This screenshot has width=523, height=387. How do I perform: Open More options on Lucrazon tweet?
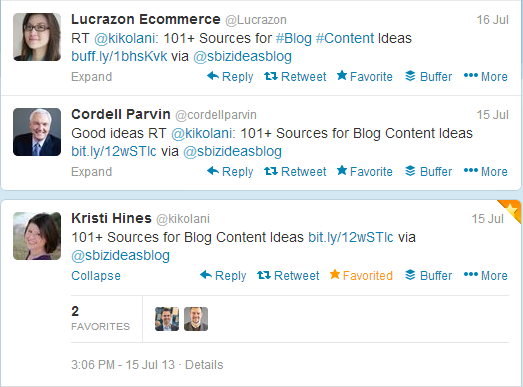486,77
